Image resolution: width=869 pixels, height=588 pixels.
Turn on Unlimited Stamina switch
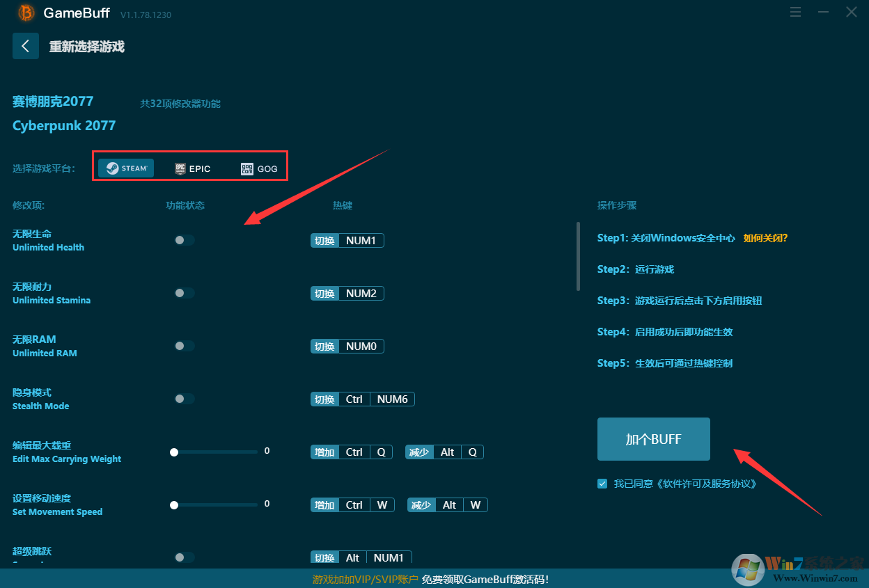pyautogui.click(x=184, y=293)
